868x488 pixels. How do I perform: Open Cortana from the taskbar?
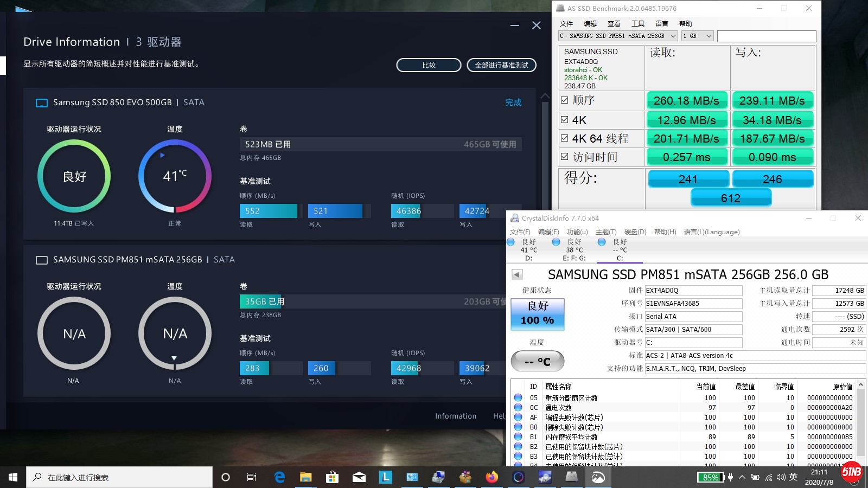point(226,477)
